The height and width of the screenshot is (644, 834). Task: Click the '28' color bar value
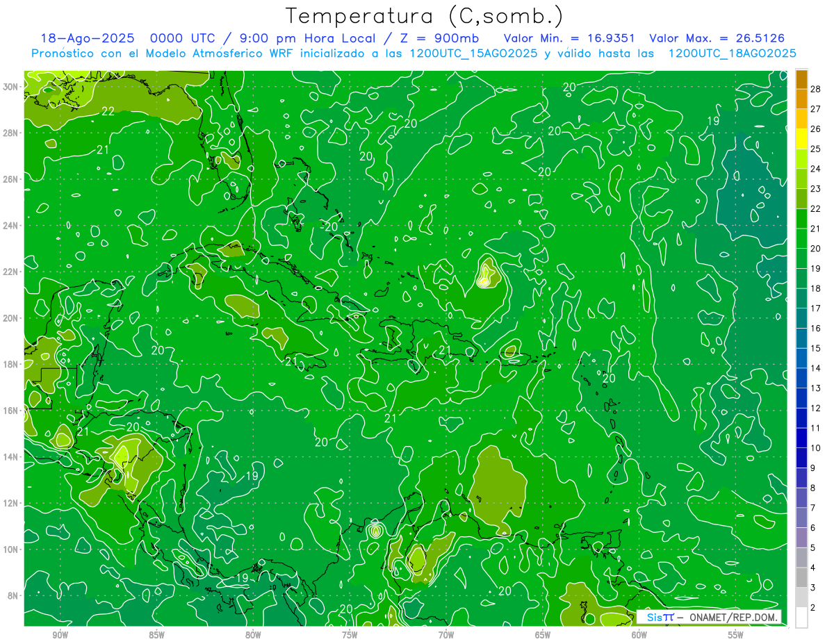tap(816, 89)
